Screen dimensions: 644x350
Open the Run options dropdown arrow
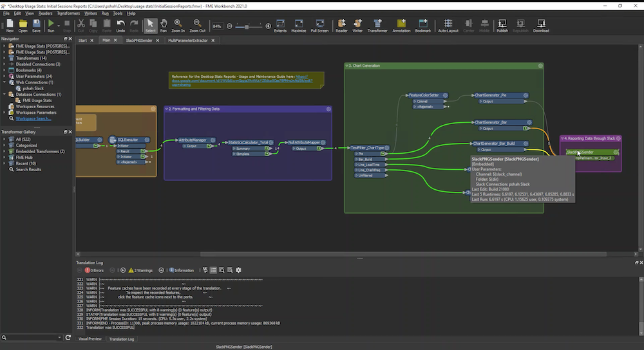click(x=59, y=26)
